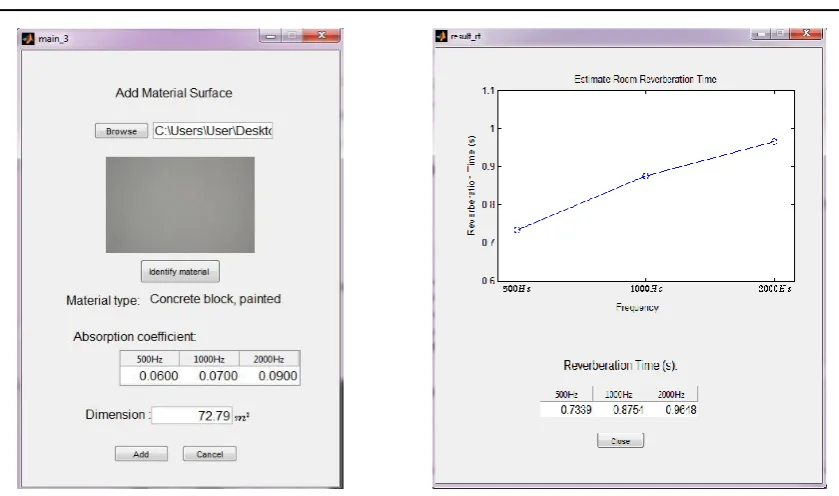Minimize the main_3 window
Viewport: 839px width, 496px height.
point(271,36)
